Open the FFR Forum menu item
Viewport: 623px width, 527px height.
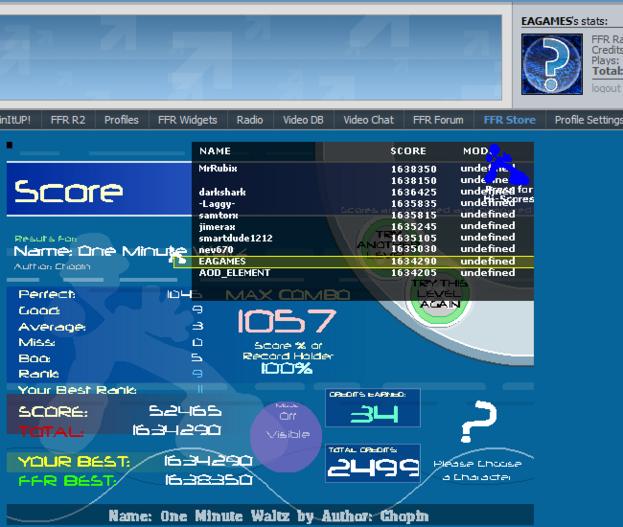pos(438,120)
